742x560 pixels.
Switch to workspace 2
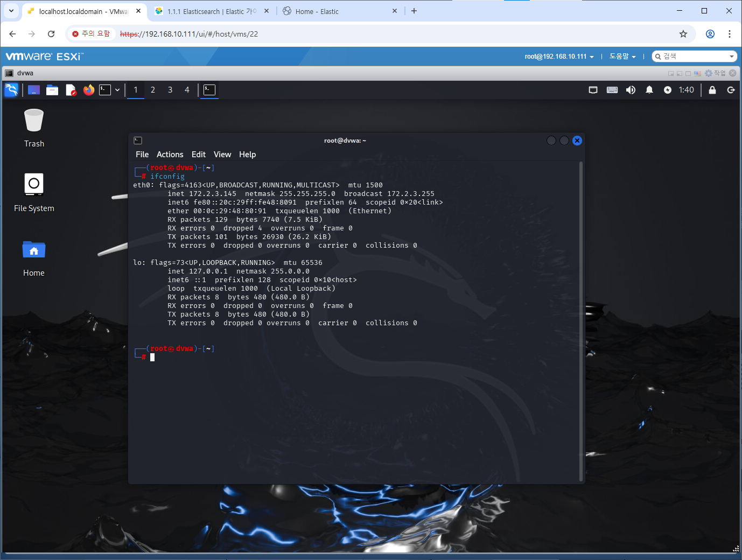(x=153, y=90)
